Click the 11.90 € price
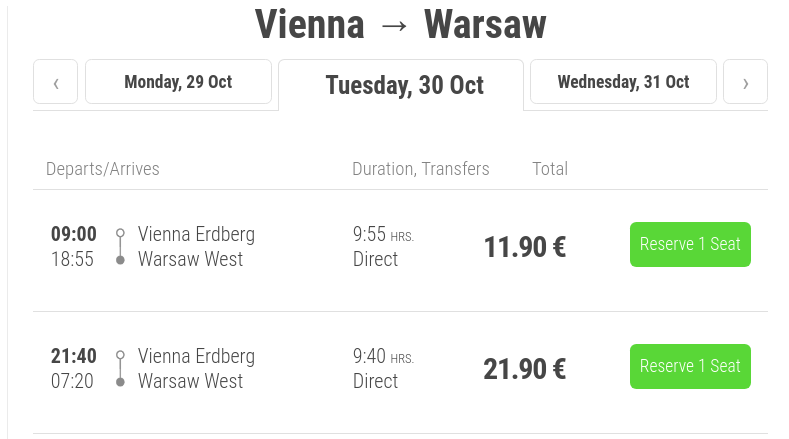Screen dimensions: 789x439 tap(525, 247)
